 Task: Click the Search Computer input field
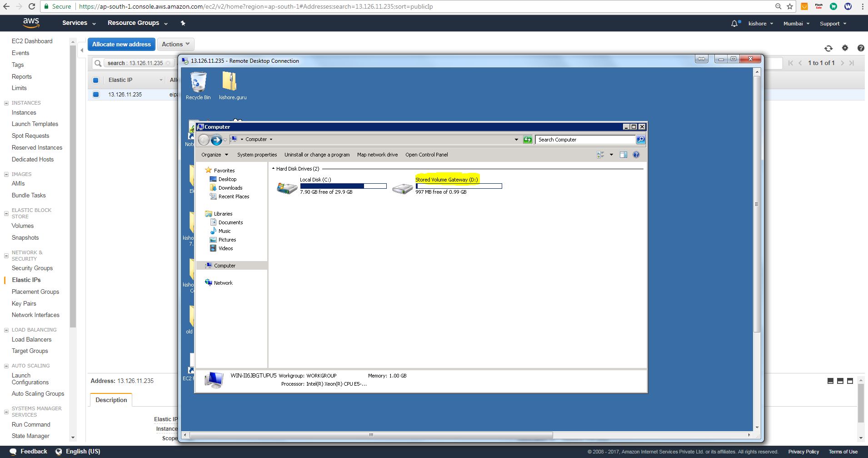[x=585, y=140]
